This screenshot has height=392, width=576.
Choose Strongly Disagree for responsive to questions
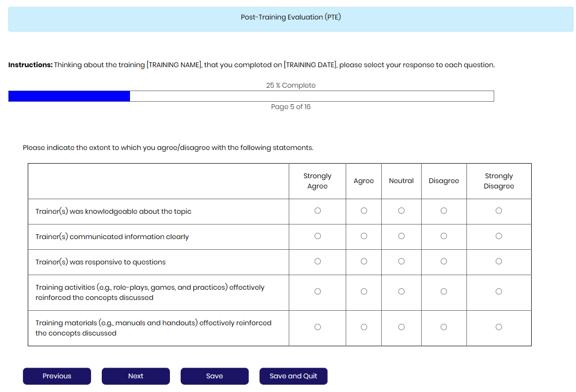(499, 261)
